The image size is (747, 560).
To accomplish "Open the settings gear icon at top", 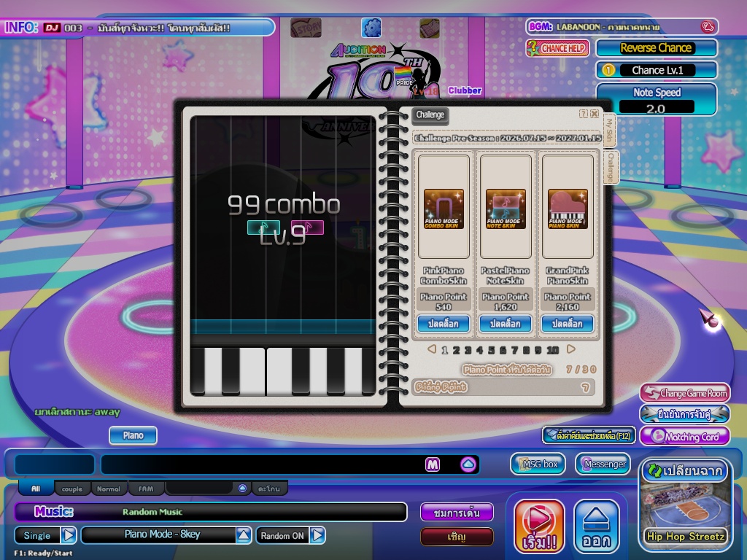I will (371, 28).
